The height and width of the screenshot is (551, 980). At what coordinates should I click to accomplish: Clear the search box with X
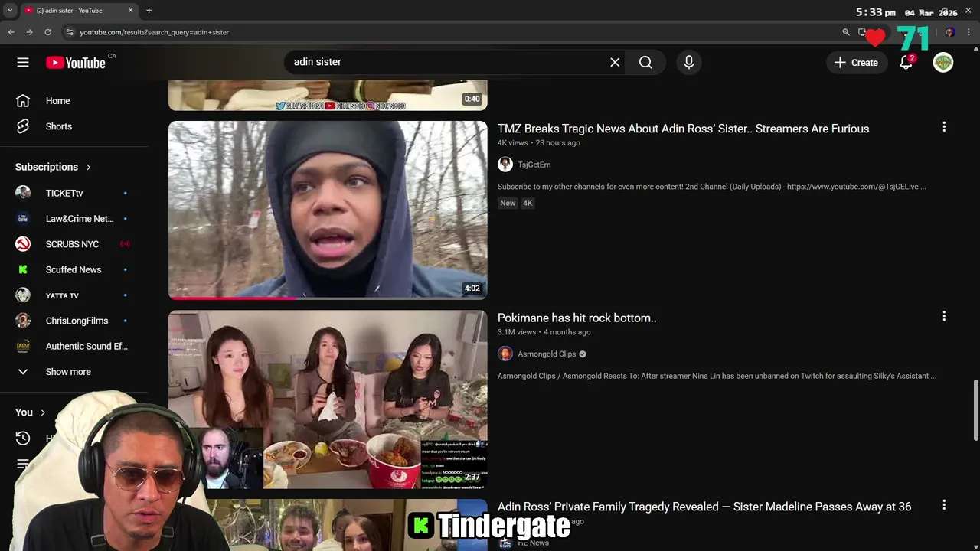point(615,62)
